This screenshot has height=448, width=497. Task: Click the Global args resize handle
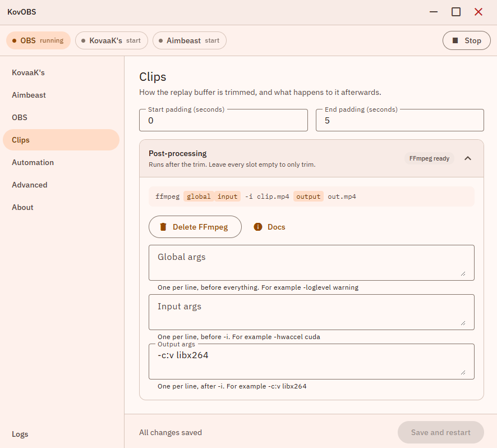(x=463, y=274)
